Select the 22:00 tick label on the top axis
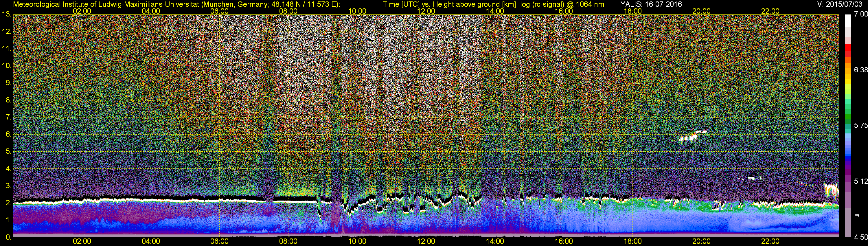 pyautogui.click(x=770, y=11)
